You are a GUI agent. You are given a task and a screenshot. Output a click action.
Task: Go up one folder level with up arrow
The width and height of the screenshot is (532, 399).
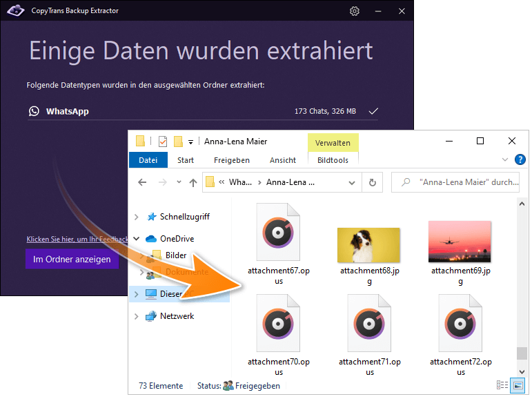point(193,183)
